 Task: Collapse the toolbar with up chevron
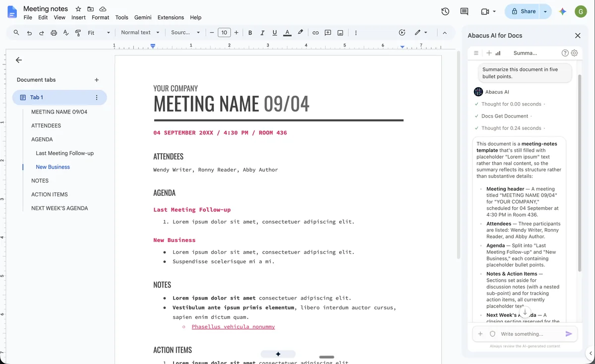(x=444, y=33)
